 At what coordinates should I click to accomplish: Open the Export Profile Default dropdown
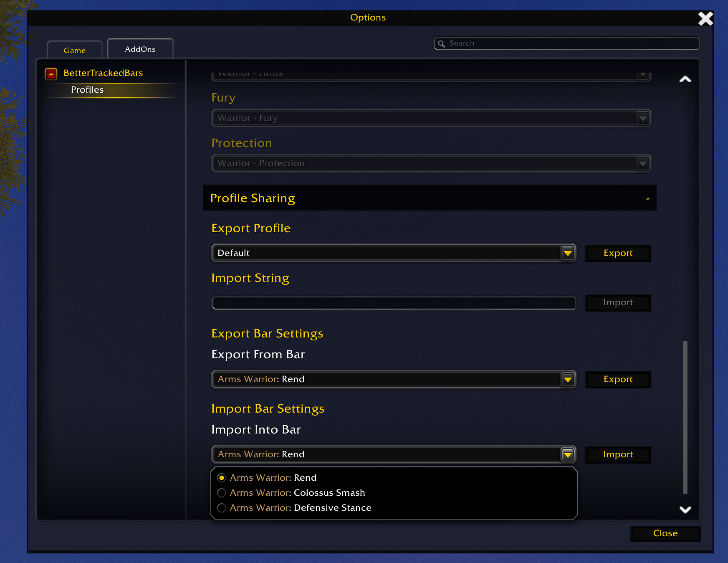click(394, 253)
